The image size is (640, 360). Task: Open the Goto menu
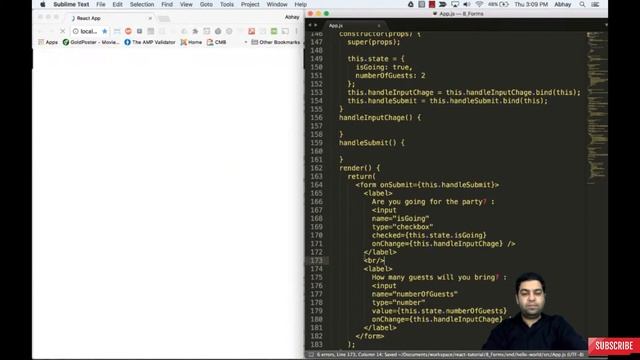coord(206,4)
